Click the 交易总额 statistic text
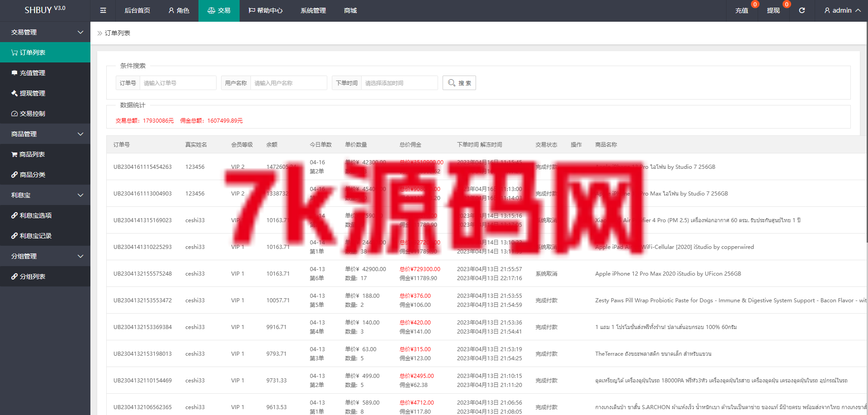This screenshot has width=868, height=415. pos(145,121)
